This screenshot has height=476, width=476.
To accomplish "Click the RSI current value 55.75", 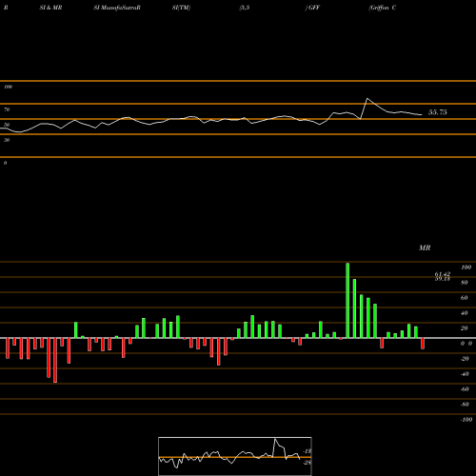I will 438,112.
